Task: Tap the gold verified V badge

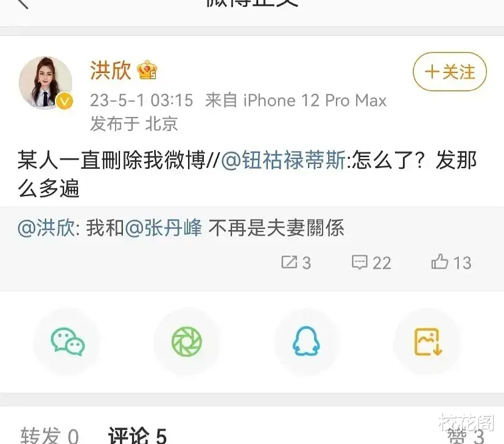Action: (x=65, y=101)
